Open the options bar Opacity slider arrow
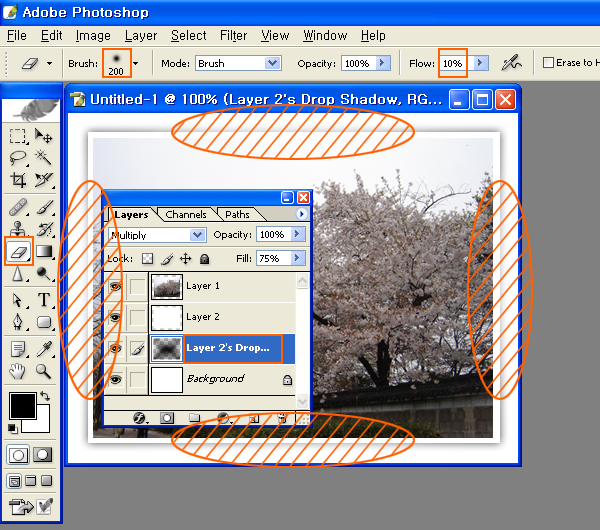The image size is (600, 530). click(x=382, y=63)
